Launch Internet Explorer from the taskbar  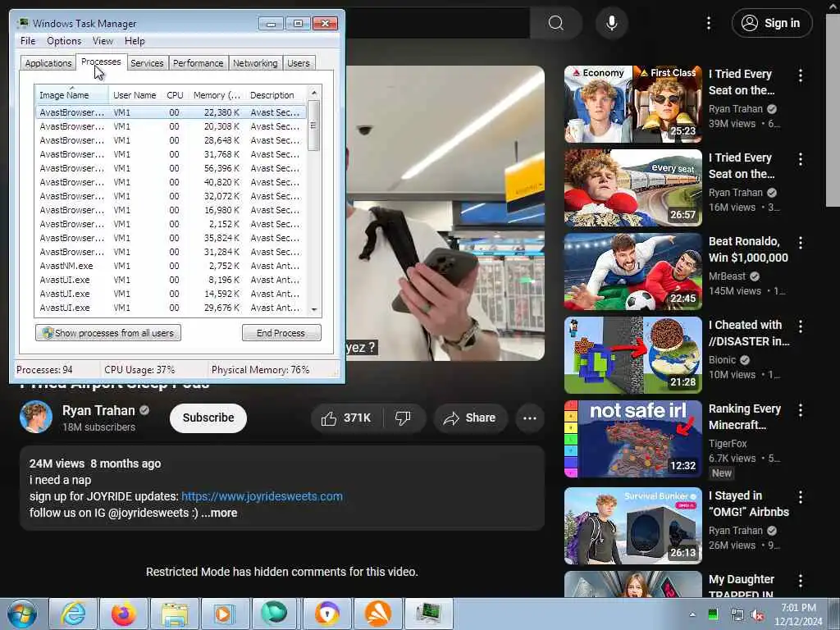coord(73,614)
